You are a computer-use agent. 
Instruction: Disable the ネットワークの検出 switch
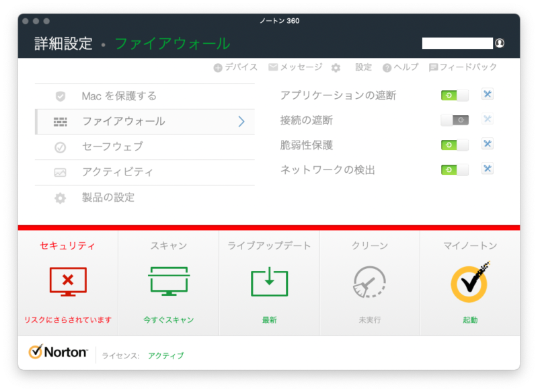[x=453, y=169]
